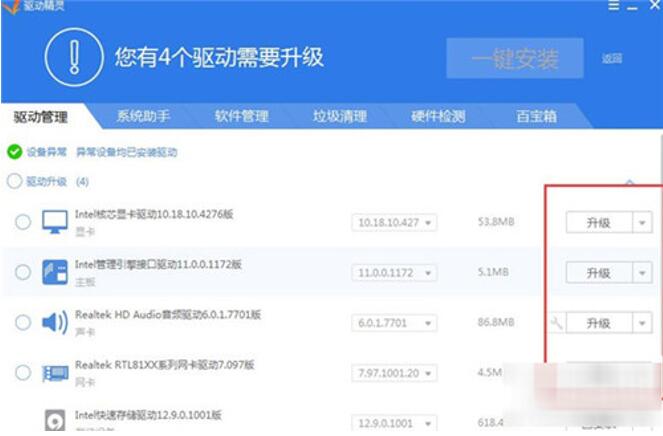Open version dropdown 12.9.0.1001
663x436 pixels.
click(394, 423)
